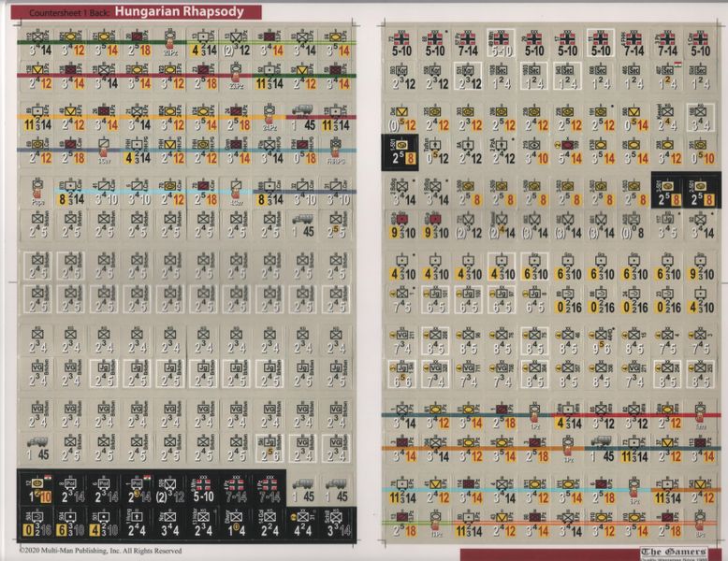Select the '(0) 0 8' counter

(x=634, y=225)
